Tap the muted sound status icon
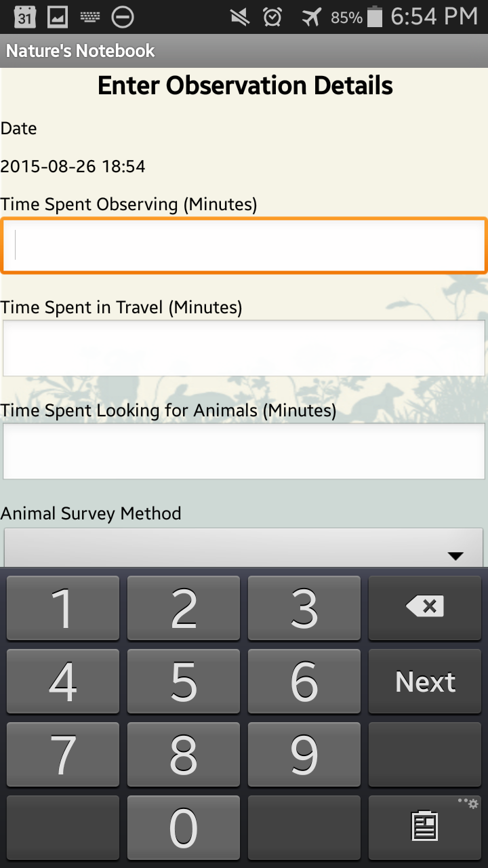This screenshot has height=868, width=488. [x=239, y=17]
